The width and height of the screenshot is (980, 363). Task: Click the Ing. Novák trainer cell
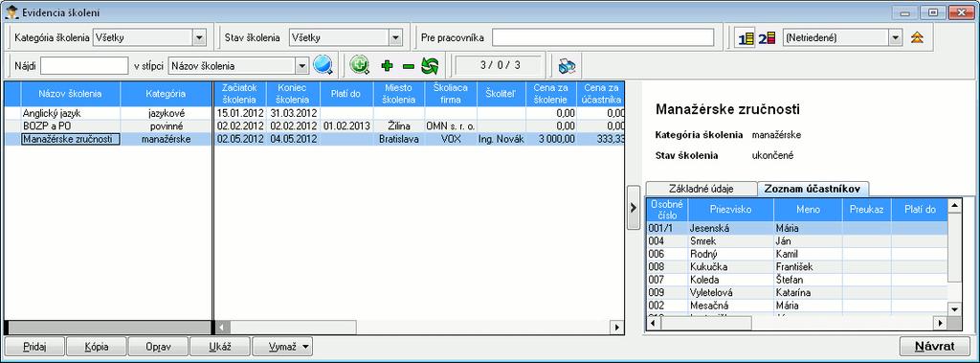pyautogui.click(x=501, y=139)
